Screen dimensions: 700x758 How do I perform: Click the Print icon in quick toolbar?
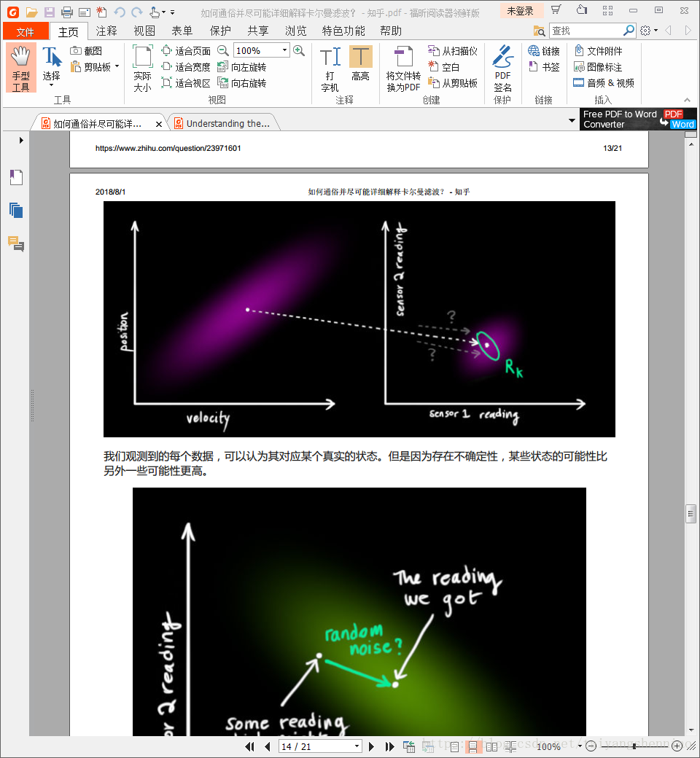(67, 12)
